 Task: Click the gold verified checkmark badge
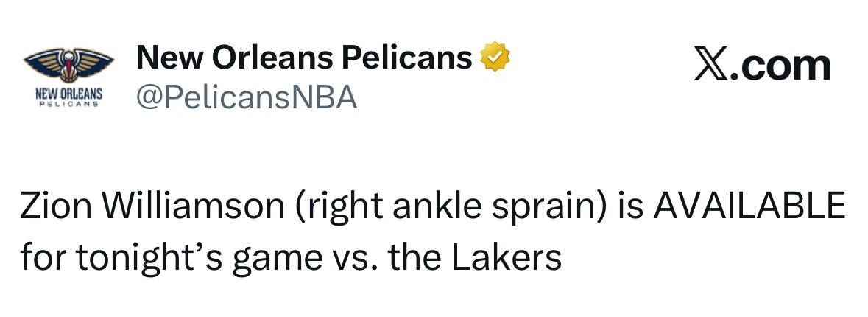click(x=495, y=57)
